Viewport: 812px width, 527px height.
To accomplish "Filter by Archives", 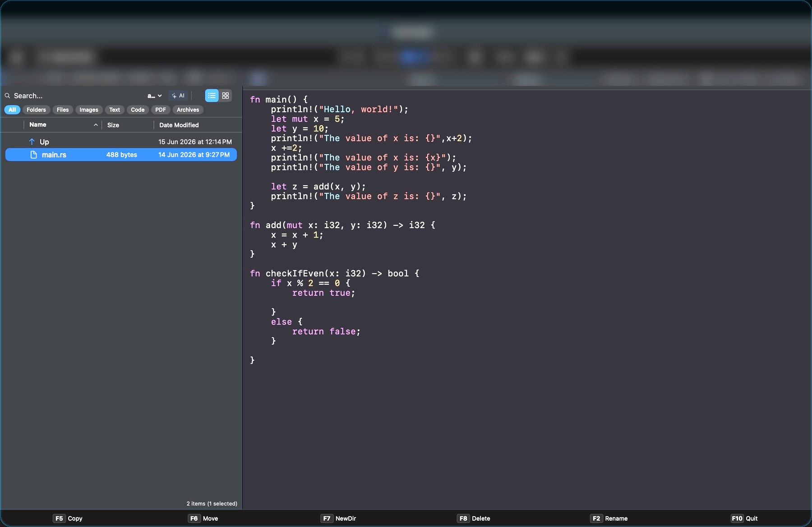I will coord(188,110).
